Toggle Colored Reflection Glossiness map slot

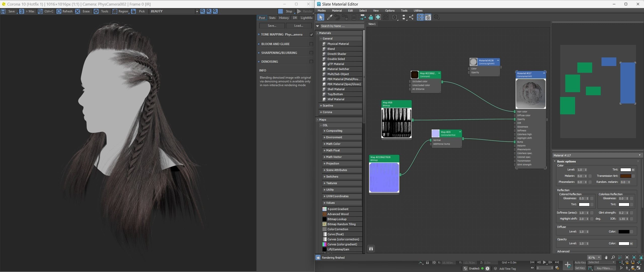pyautogui.click(x=592, y=198)
